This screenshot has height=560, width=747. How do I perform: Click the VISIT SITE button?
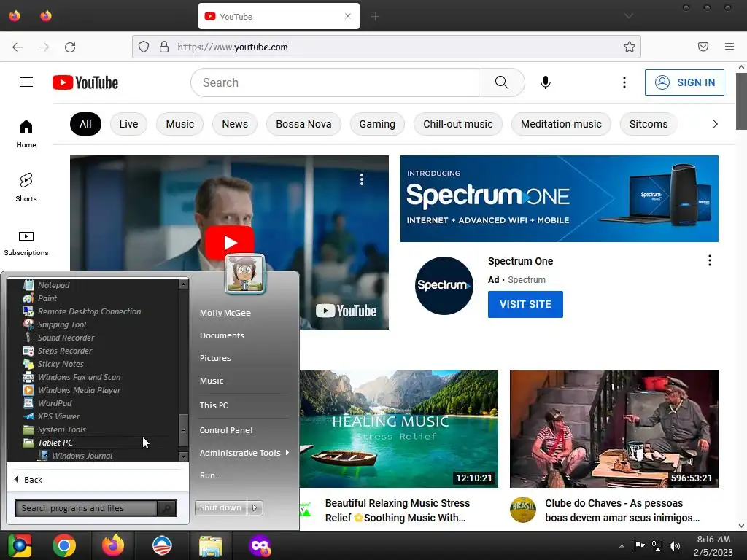[x=525, y=304]
